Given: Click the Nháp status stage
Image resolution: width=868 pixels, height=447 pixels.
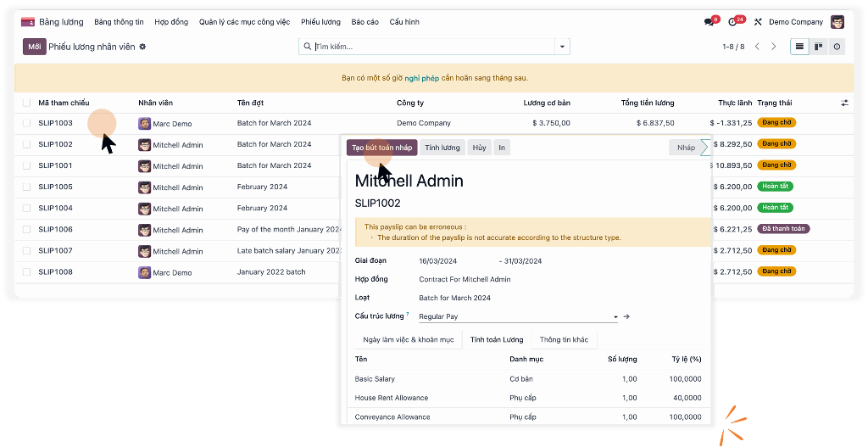Looking at the screenshot, I should (x=686, y=148).
